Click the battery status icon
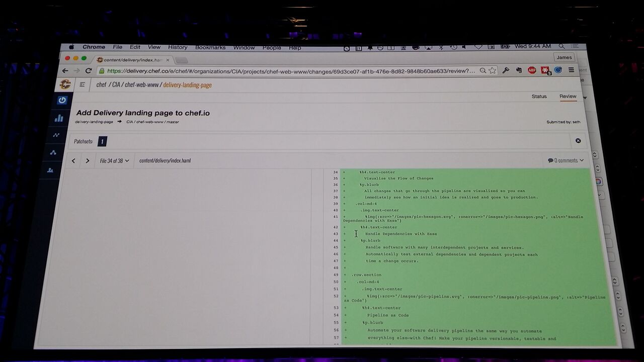This screenshot has width=644, height=362. pos(505,47)
